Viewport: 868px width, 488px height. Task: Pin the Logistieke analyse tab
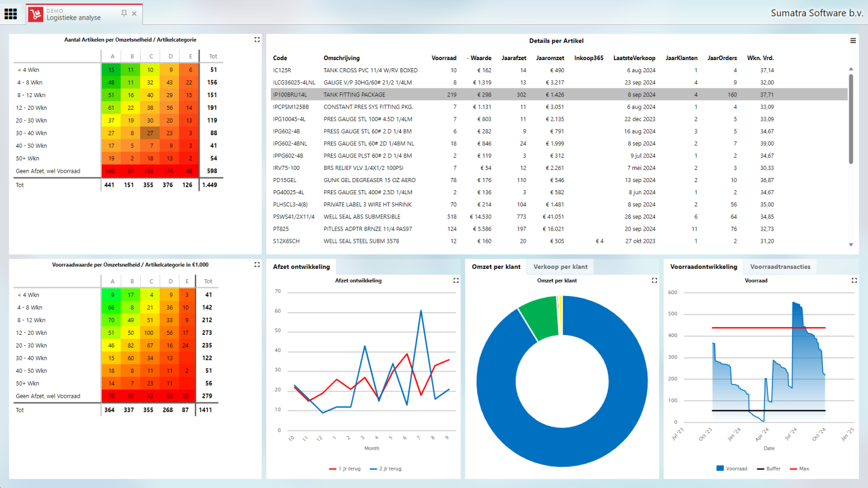(x=124, y=13)
